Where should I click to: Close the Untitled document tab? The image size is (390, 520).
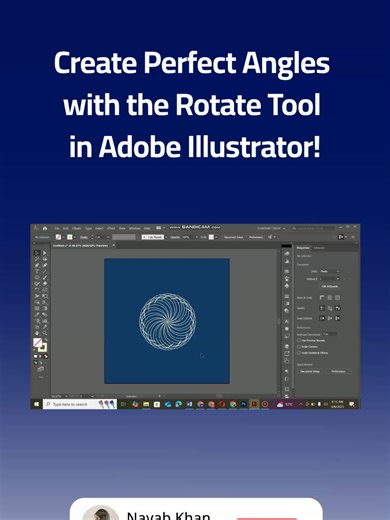(x=114, y=245)
